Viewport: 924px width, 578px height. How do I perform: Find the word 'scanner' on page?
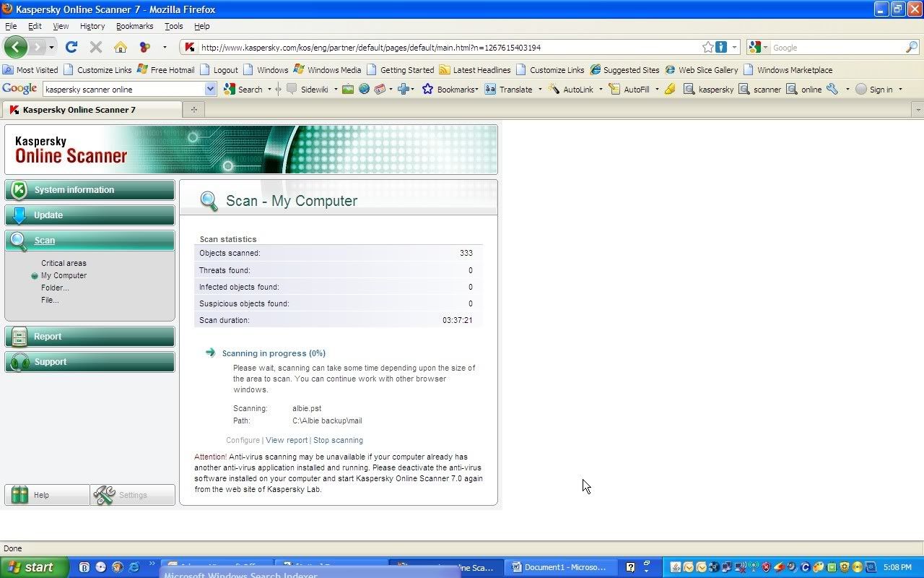point(760,90)
